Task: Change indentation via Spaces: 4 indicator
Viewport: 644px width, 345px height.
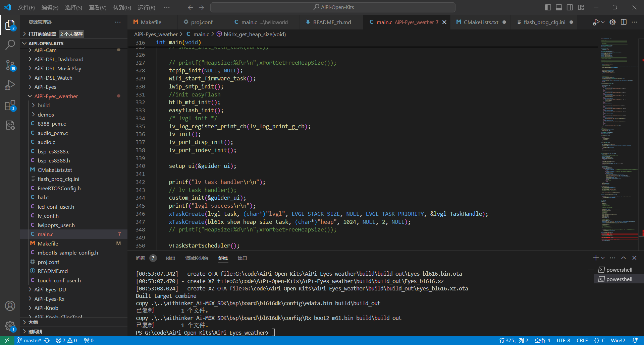Action: [542, 340]
